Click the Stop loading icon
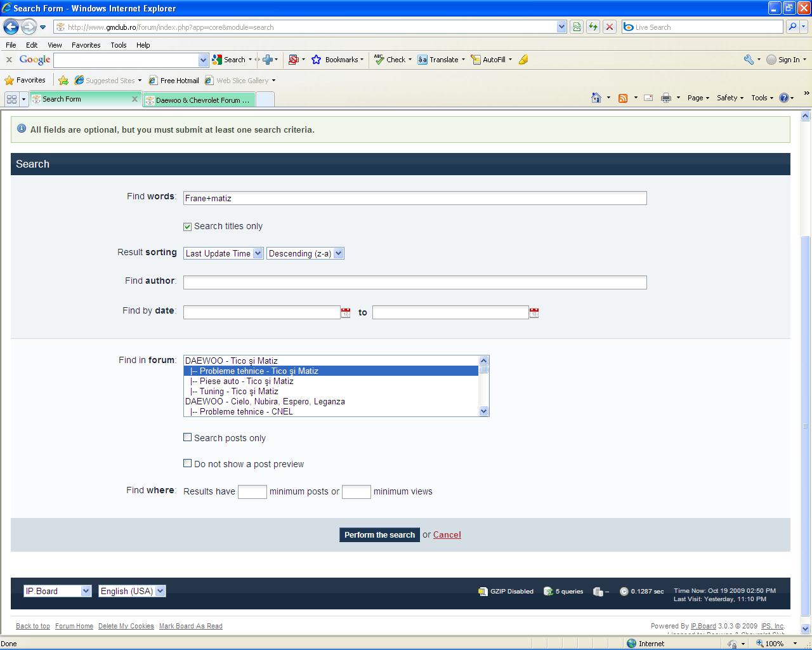Screen dimensions: 812x650 click(x=609, y=27)
